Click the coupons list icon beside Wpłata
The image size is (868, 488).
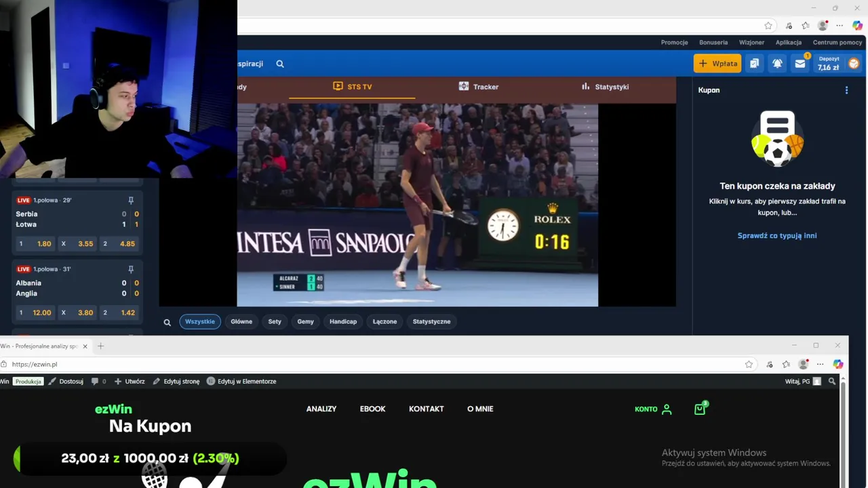(x=754, y=64)
